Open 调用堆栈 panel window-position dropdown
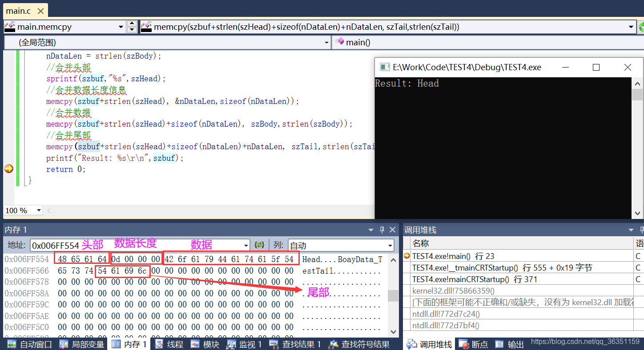 coord(631,230)
